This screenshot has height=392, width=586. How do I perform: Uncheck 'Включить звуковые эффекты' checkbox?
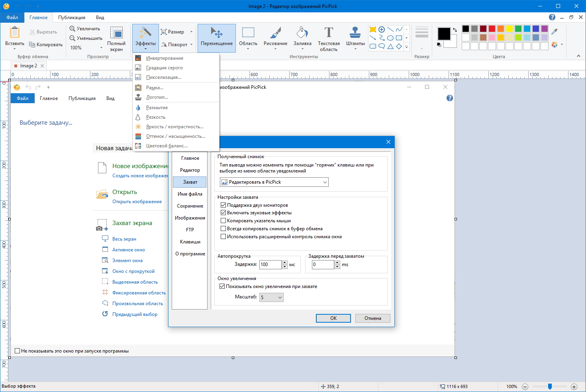click(x=223, y=213)
